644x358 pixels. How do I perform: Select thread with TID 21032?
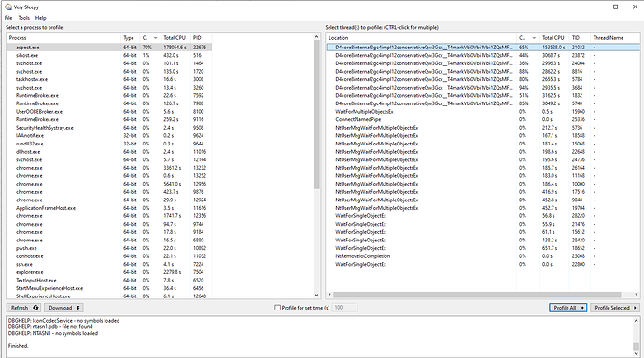[483, 48]
